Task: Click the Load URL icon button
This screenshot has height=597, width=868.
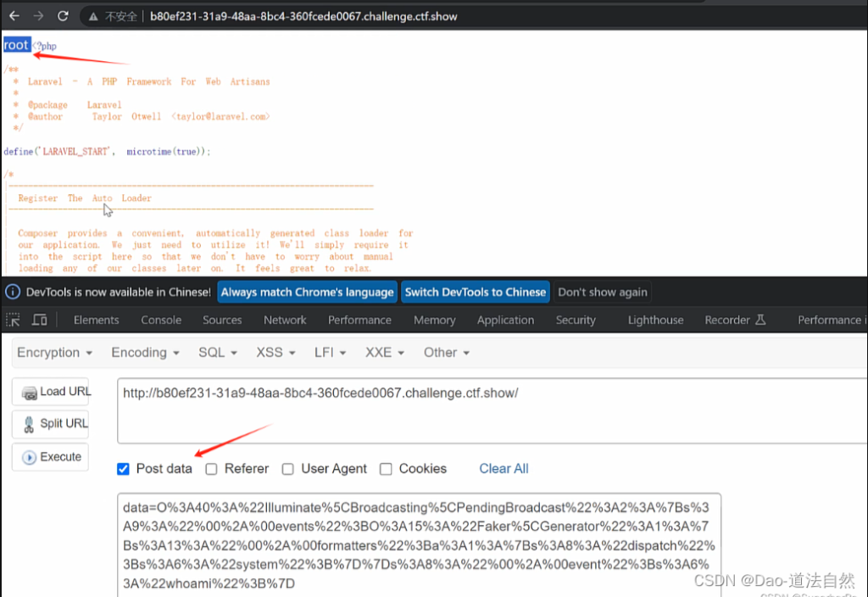Action: pyautogui.click(x=50, y=392)
